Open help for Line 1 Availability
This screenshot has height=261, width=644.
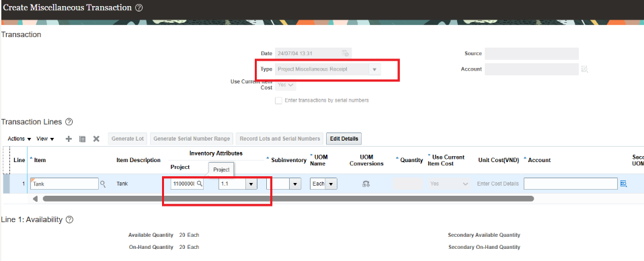coord(69,219)
